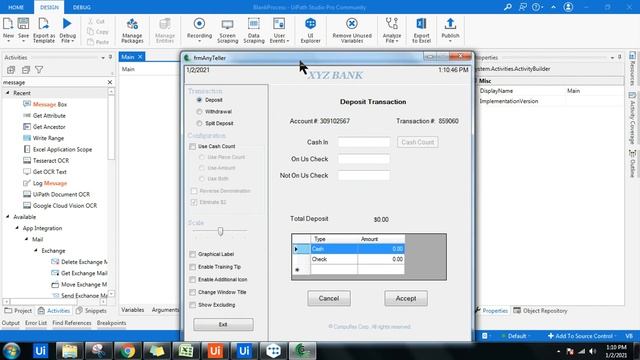
Task: Open the Snippets panel tab
Action: [91, 311]
